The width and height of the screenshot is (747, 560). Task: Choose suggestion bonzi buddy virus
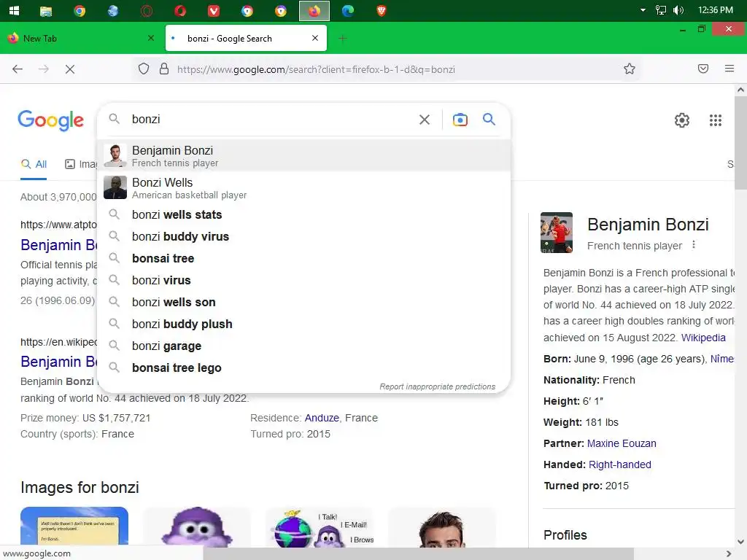(x=304, y=237)
